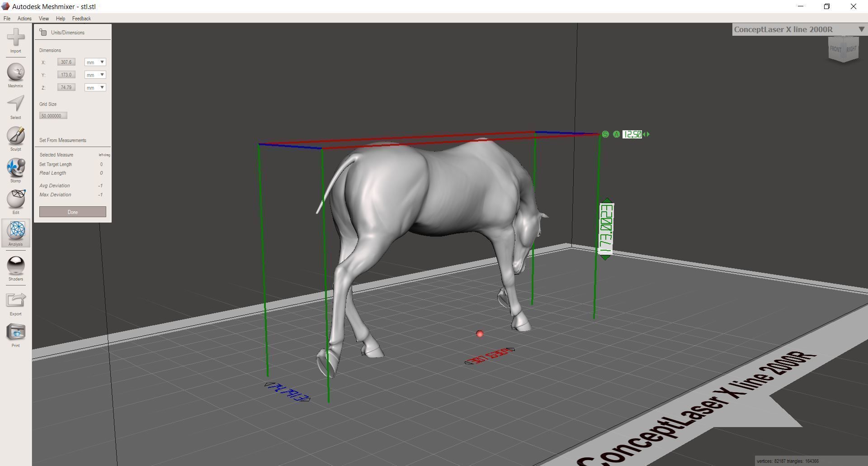
Task: Open the Z dimension units dropdown
Action: click(x=95, y=87)
